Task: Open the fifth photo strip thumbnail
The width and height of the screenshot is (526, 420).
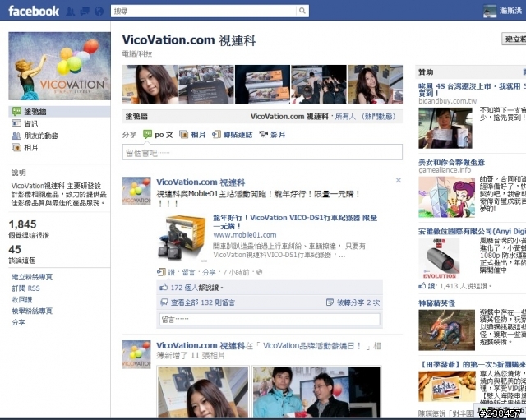Action: click(375, 84)
